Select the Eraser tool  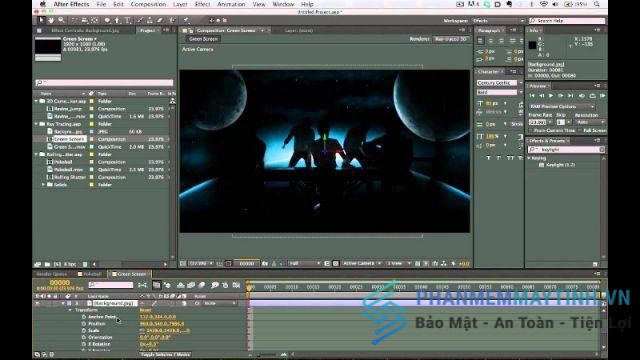160,20
